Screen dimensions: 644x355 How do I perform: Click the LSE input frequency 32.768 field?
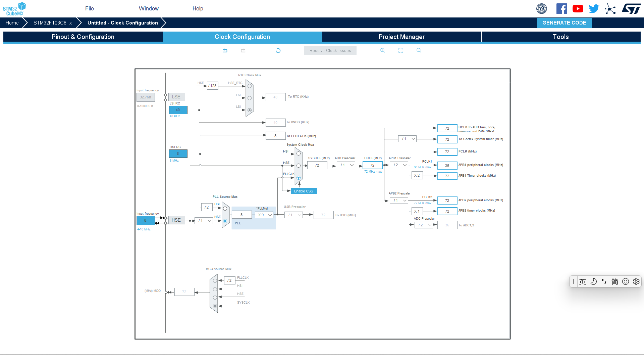(146, 97)
